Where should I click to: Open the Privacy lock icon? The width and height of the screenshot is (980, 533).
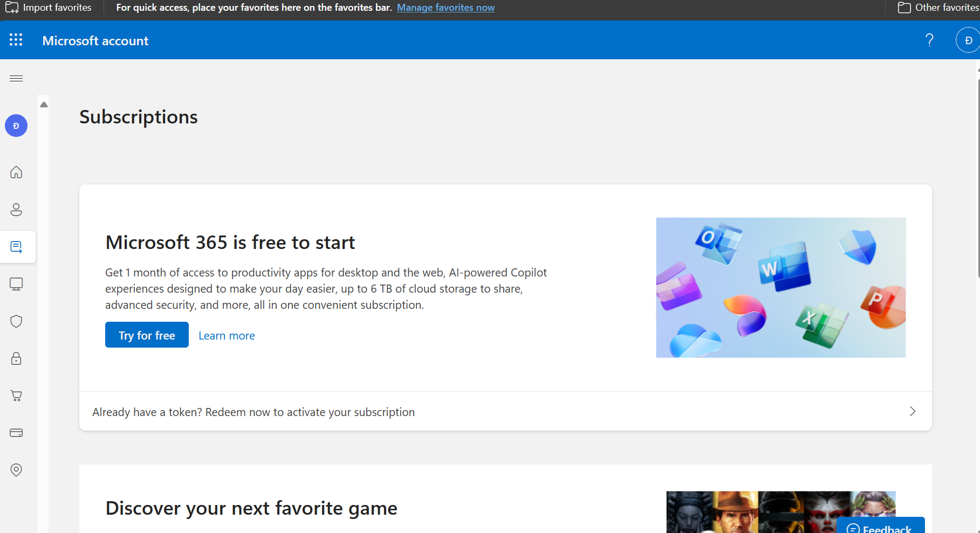[x=16, y=358]
